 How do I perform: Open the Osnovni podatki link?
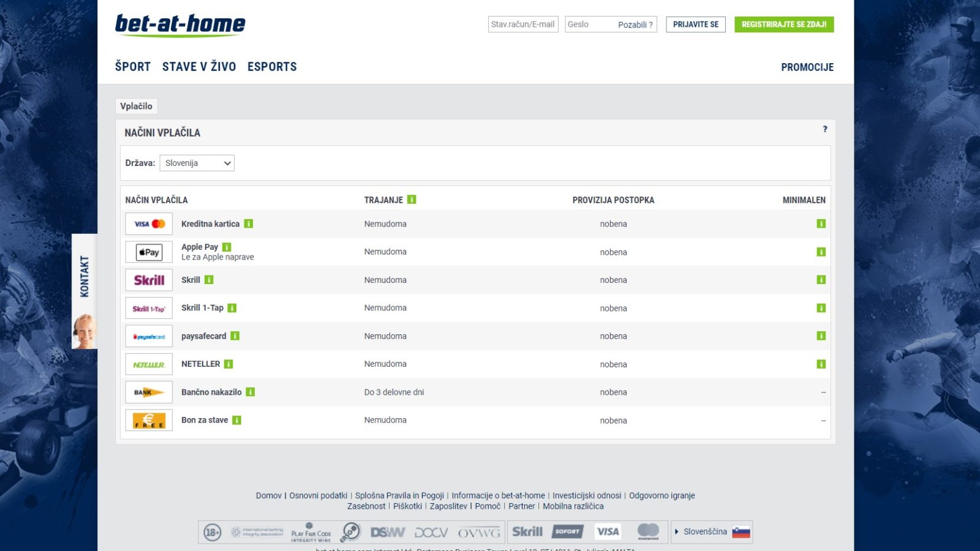318,495
